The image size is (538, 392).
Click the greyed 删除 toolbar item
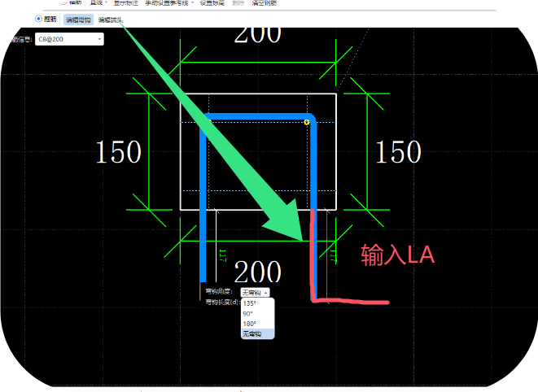click(238, 2)
